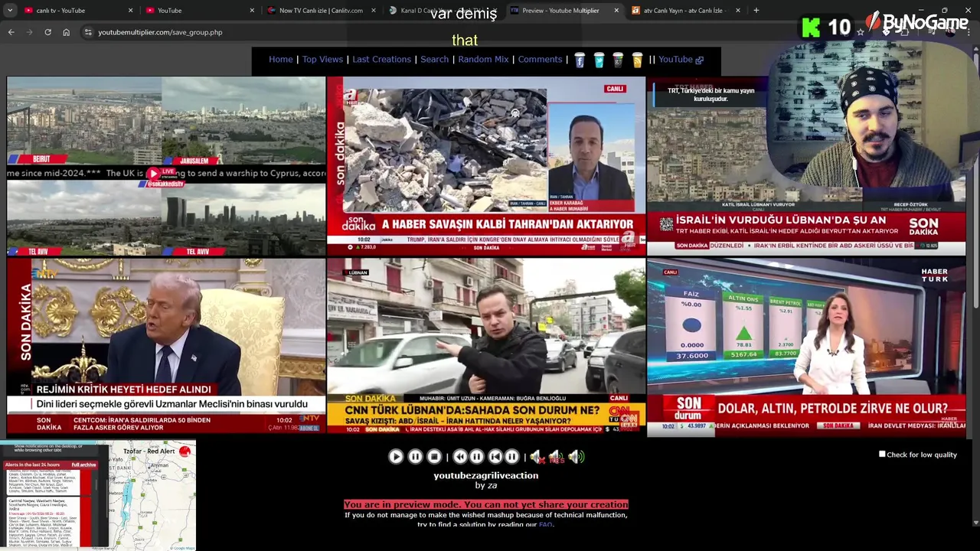Image resolution: width=980 pixels, height=551 pixels.
Task: Click the Red Alert map widget
Action: coord(98,495)
